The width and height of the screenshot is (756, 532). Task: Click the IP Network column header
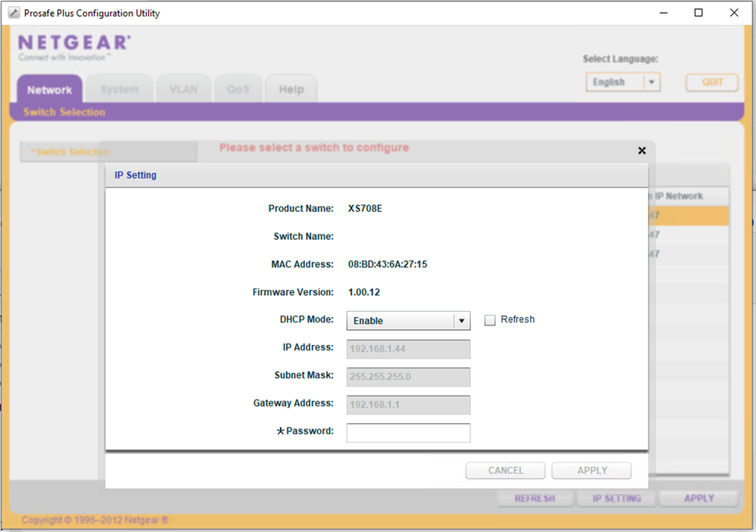688,196
